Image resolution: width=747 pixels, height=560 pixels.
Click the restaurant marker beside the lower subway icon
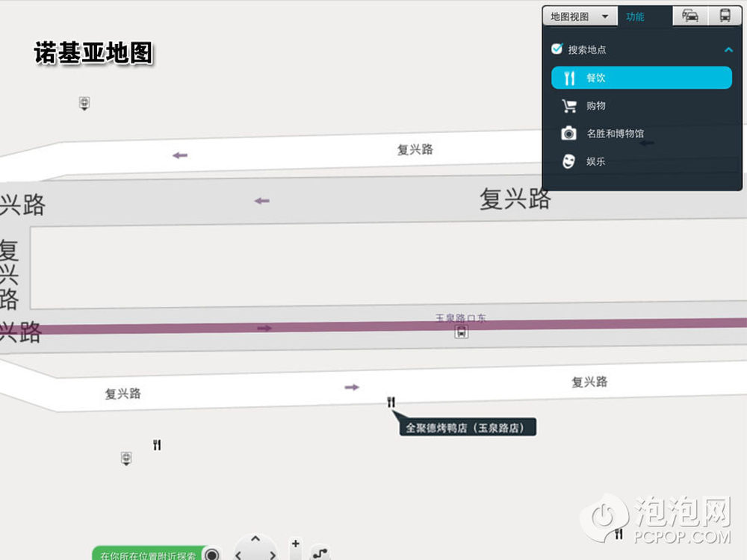(157, 445)
